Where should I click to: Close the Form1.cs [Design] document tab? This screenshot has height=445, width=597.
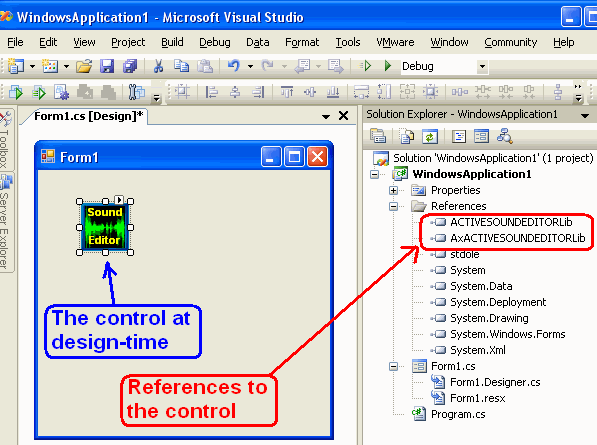(x=343, y=116)
